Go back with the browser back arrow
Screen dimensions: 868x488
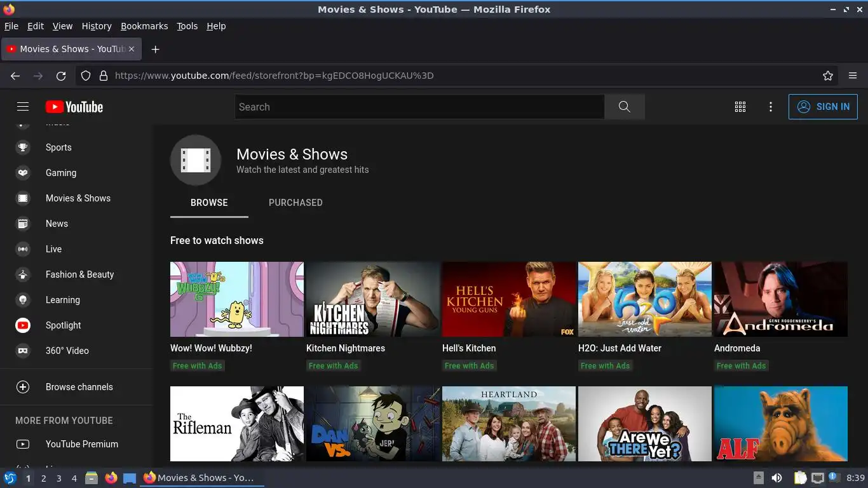coord(15,76)
